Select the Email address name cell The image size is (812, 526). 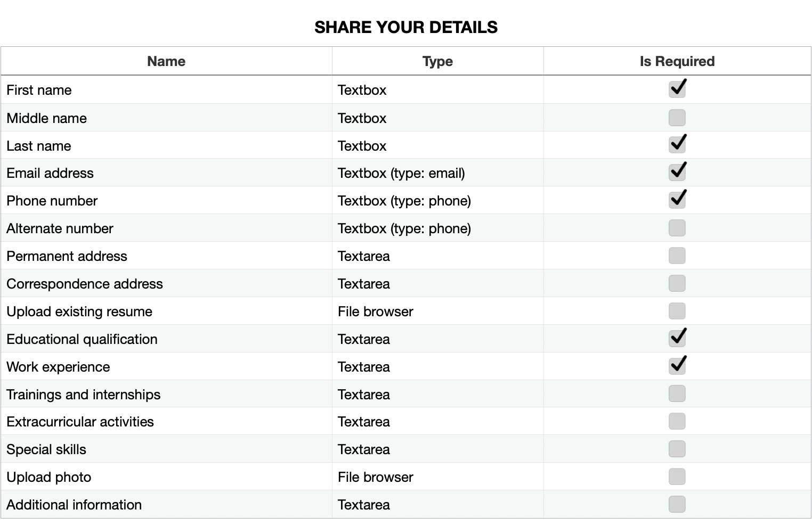[166, 172]
